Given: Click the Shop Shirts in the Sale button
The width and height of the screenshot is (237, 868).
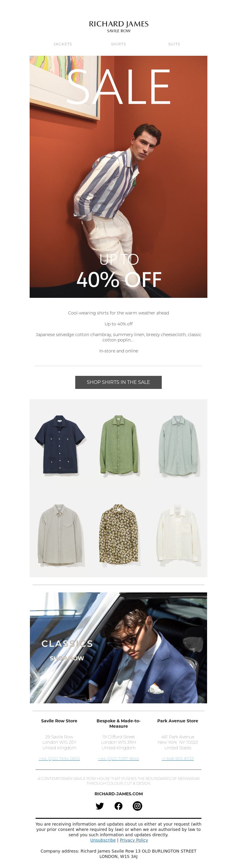Looking at the screenshot, I should coord(118,382).
